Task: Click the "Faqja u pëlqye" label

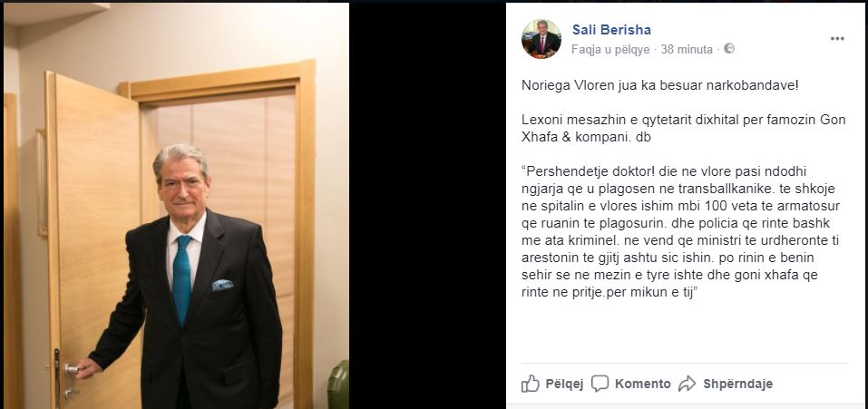Action: click(610, 49)
